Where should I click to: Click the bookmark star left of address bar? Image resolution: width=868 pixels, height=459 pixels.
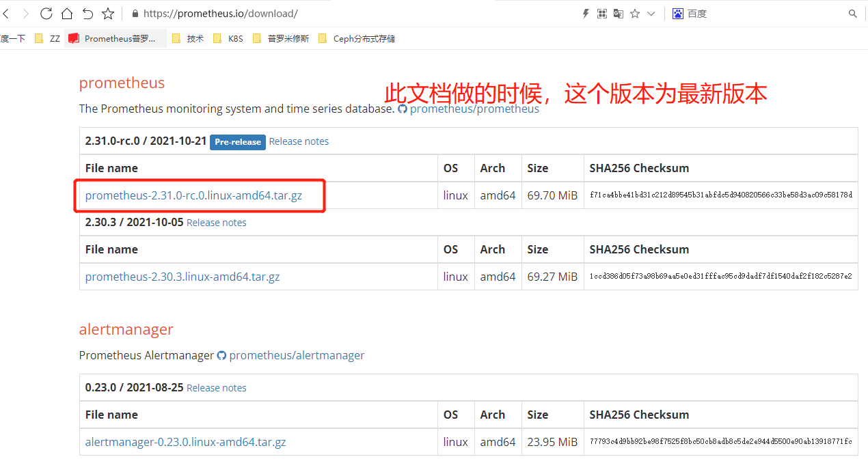pos(108,13)
